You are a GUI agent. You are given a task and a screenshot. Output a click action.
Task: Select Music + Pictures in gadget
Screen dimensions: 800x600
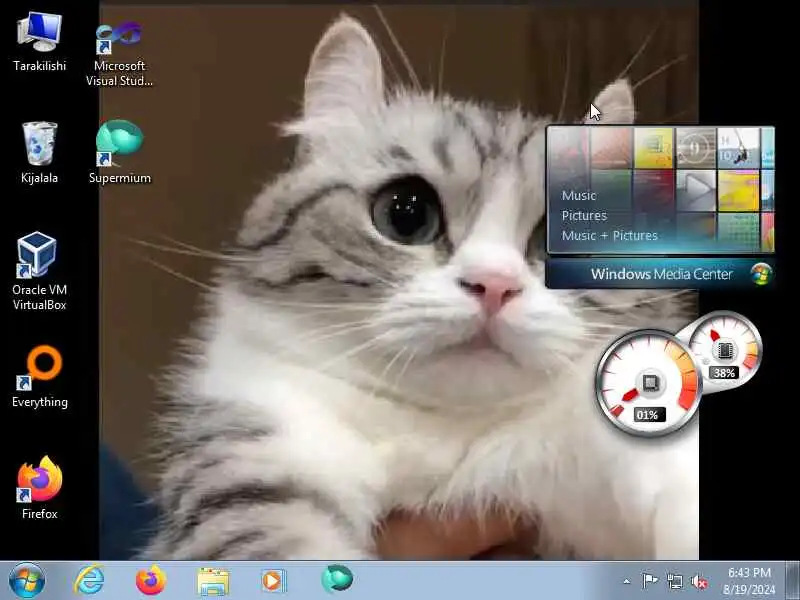click(610, 236)
